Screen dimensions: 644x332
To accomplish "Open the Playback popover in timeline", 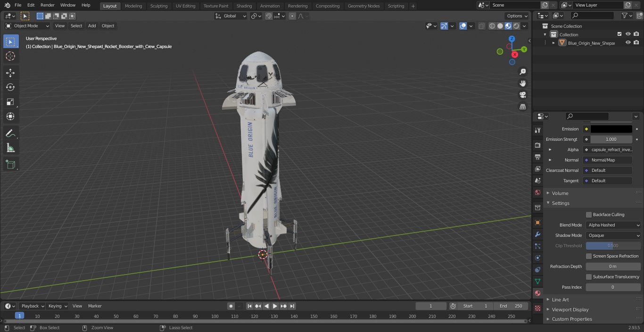I will [x=33, y=306].
